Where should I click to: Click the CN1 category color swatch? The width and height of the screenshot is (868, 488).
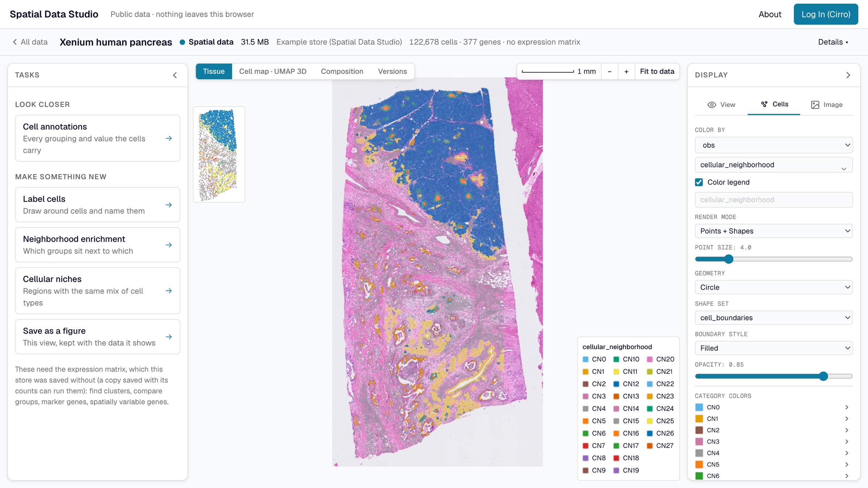(x=699, y=419)
